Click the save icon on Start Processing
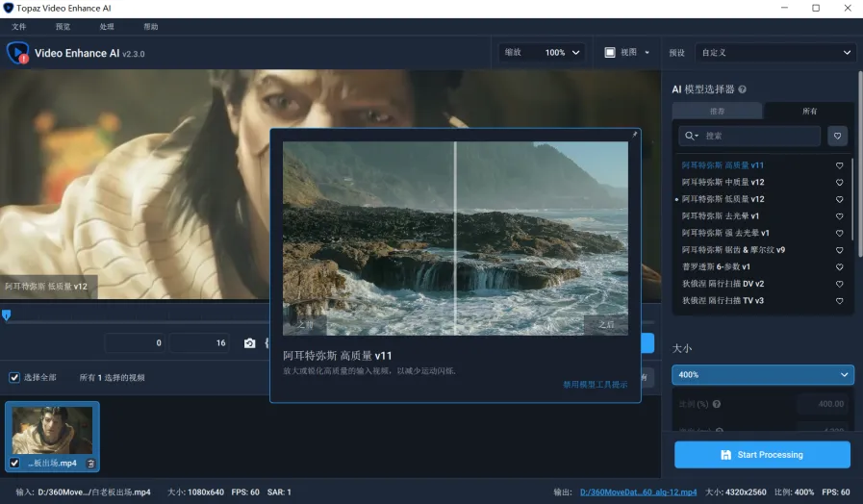Viewport: 863px width, 504px height. tap(726, 455)
